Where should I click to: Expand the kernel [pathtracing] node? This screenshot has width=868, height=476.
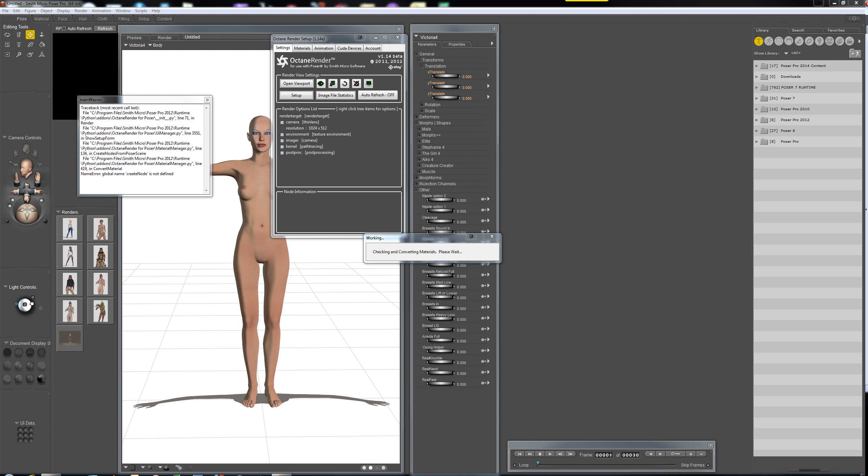282,147
